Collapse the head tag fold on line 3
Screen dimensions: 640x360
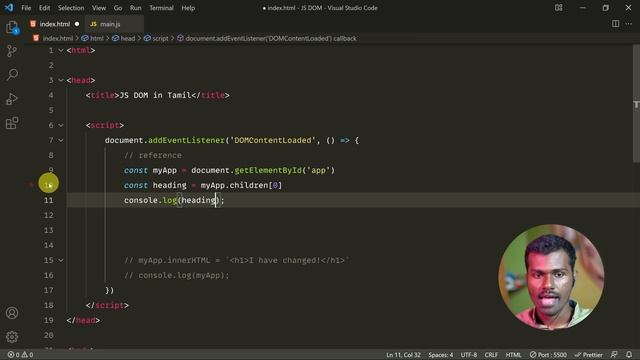61,80
